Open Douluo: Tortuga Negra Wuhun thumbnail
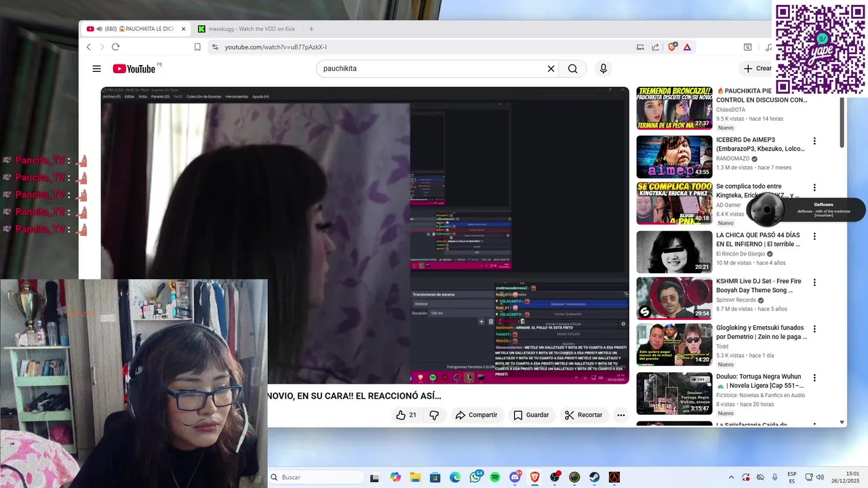Screen dimensions: 868x488 point(674,393)
